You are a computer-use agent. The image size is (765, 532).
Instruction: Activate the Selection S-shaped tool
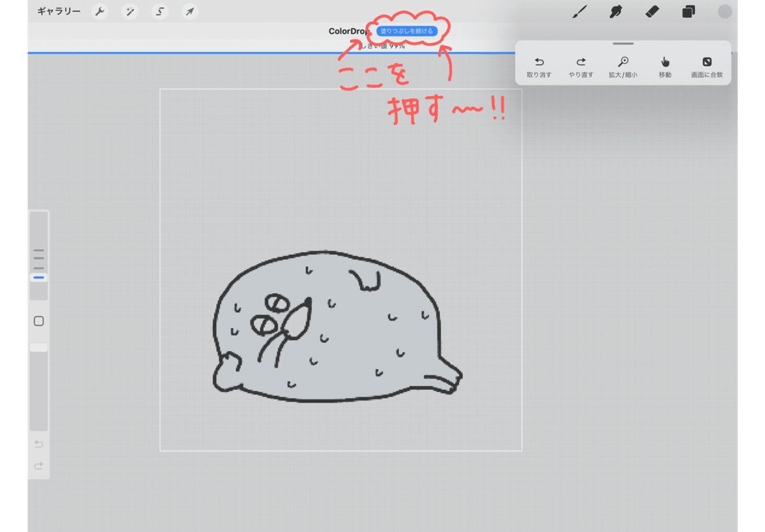click(x=160, y=11)
